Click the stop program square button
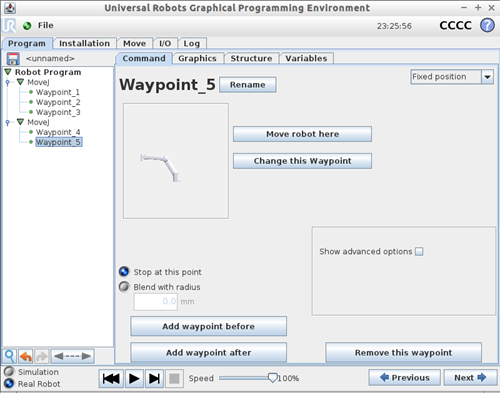The image size is (500, 393). pyautogui.click(x=174, y=378)
